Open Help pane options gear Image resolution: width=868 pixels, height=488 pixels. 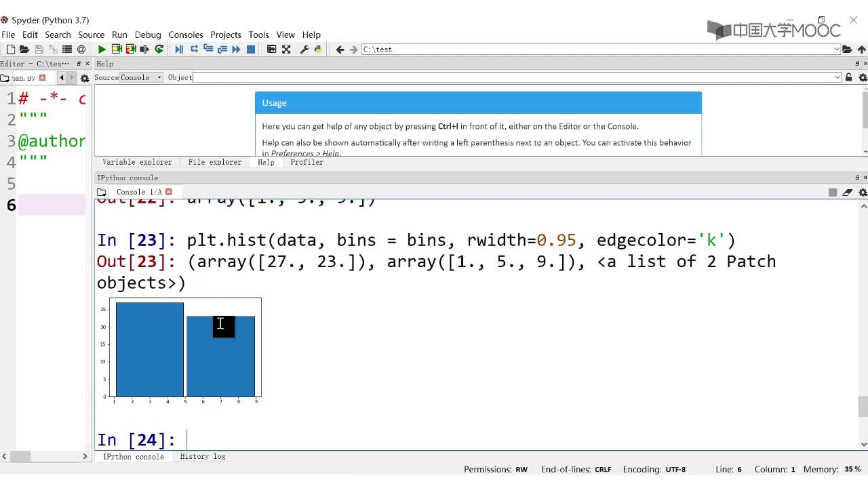(x=863, y=78)
